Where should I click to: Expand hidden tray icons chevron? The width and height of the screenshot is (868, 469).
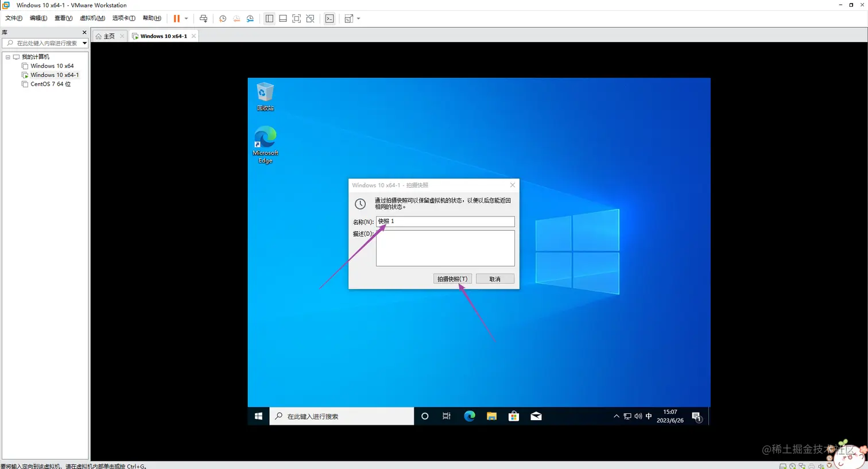[616, 416]
